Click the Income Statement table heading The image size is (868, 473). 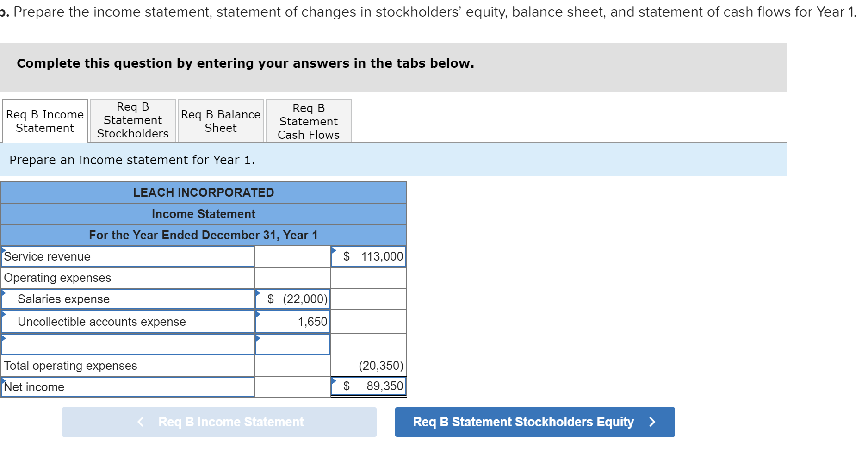coord(204,214)
